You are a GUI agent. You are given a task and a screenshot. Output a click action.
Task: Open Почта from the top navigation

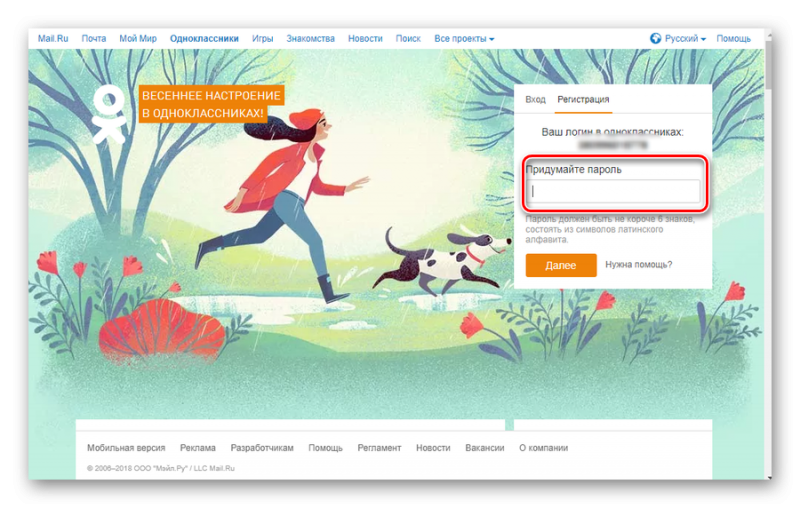[94, 38]
